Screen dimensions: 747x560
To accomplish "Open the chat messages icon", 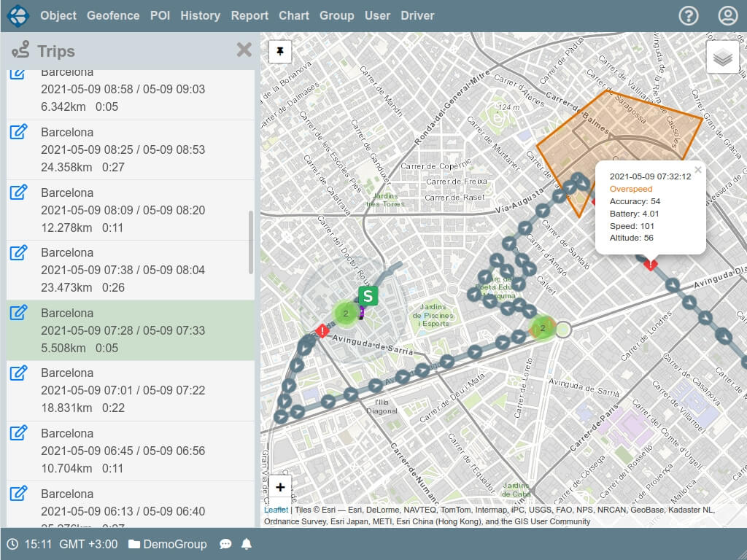I will click(225, 544).
